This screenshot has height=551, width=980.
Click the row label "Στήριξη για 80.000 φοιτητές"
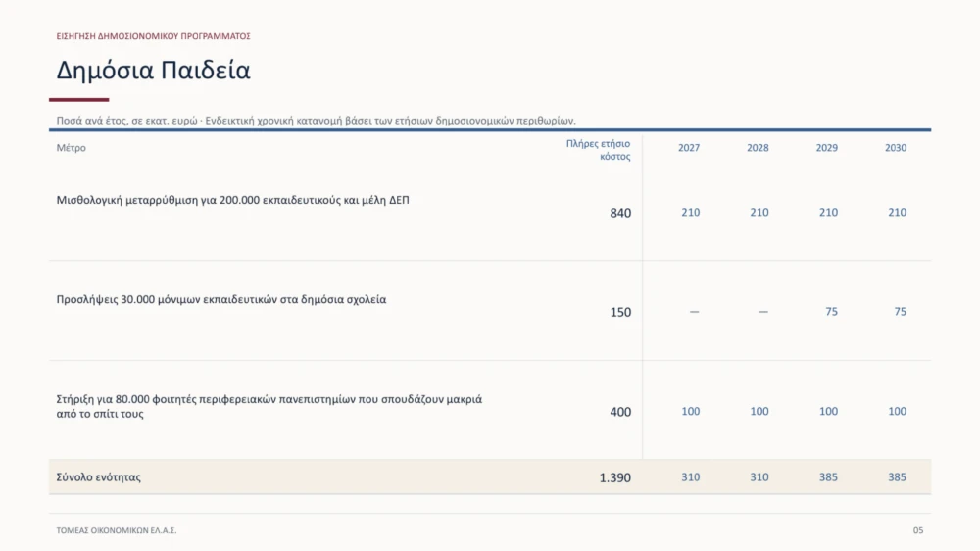click(x=269, y=407)
